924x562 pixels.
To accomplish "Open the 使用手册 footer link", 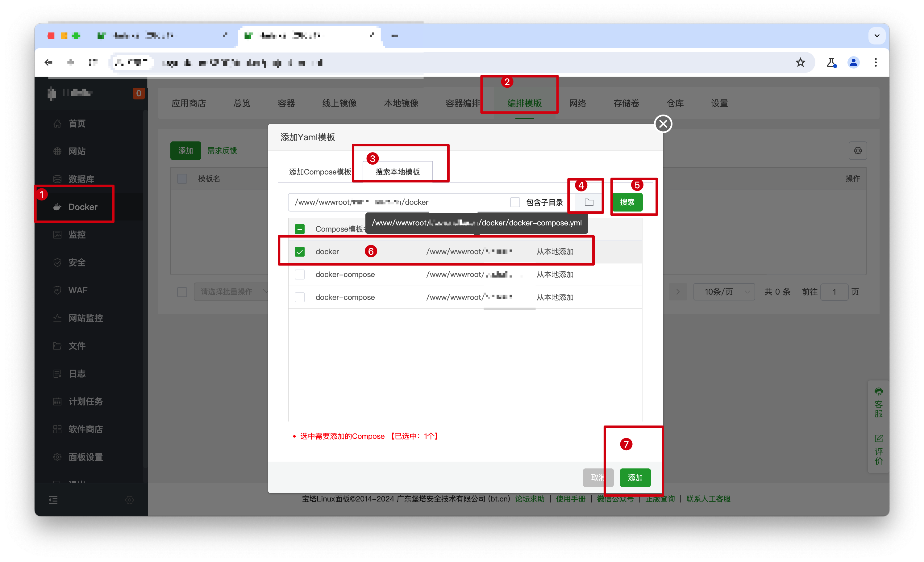I will (x=570, y=499).
